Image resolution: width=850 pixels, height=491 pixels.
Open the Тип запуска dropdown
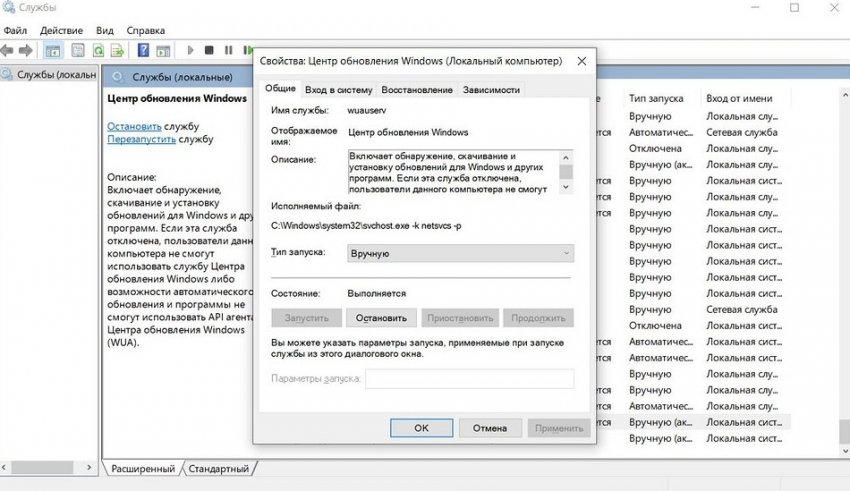point(460,254)
